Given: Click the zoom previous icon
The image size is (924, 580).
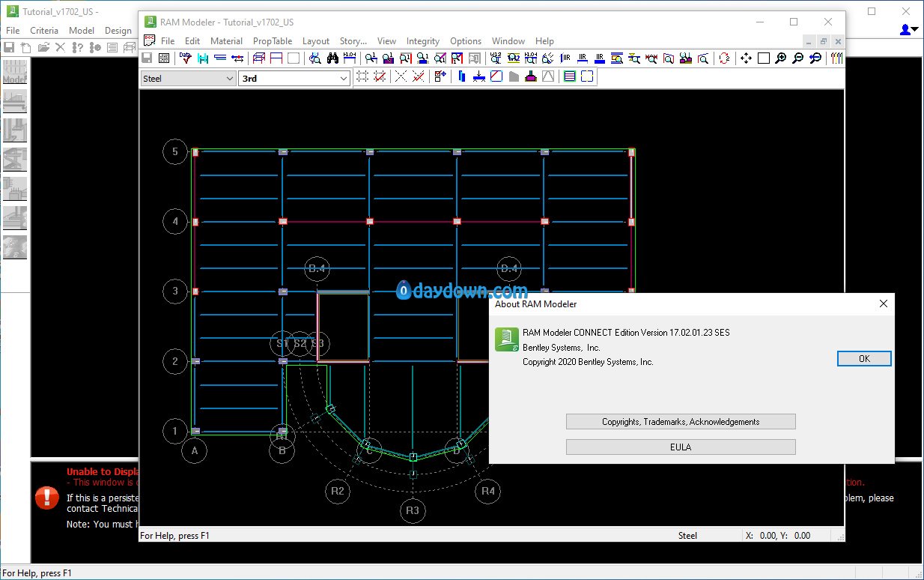Looking at the screenshot, I should 815,58.
